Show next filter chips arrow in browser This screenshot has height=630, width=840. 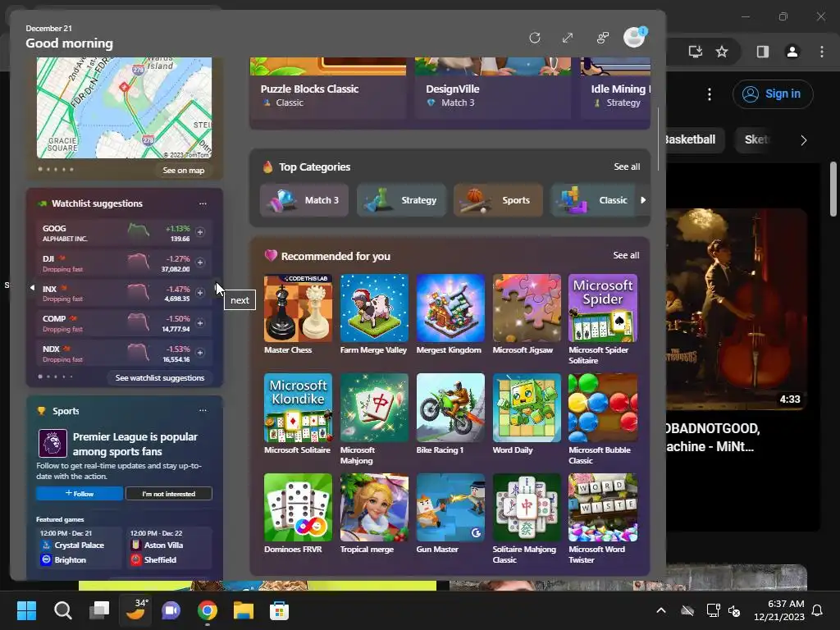tap(803, 140)
